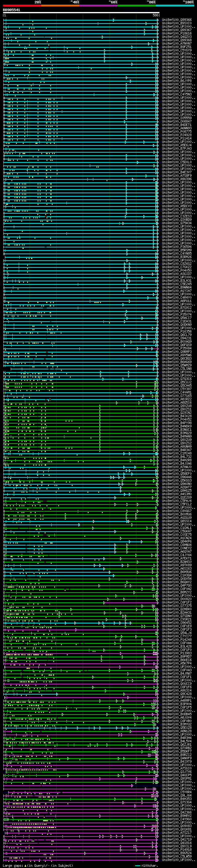
Task: Select the UniRef100_B4JXA6 label
Action: click(x=177, y=463)
